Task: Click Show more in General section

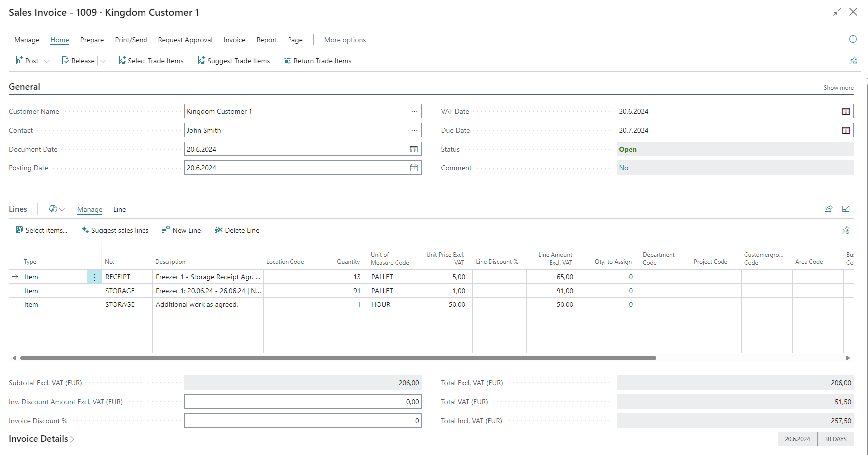Action: point(838,88)
